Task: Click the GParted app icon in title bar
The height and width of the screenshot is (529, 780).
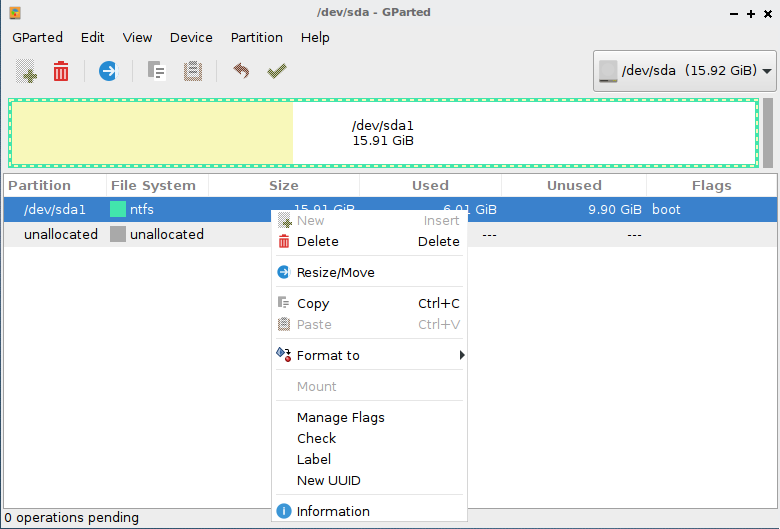Action: pyautogui.click(x=15, y=12)
